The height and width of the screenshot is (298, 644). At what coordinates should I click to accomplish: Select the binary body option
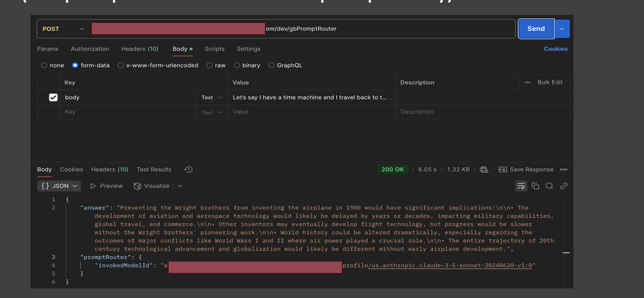click(x=247, y=65)
